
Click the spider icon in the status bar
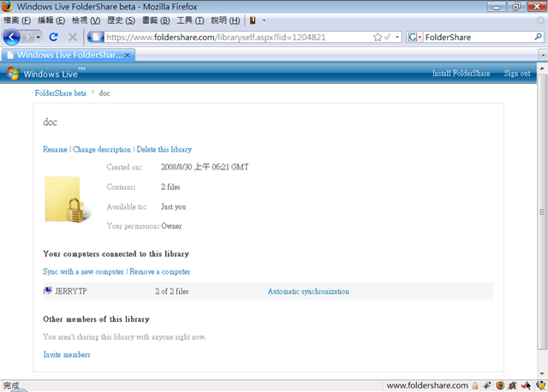pos(487,385)
